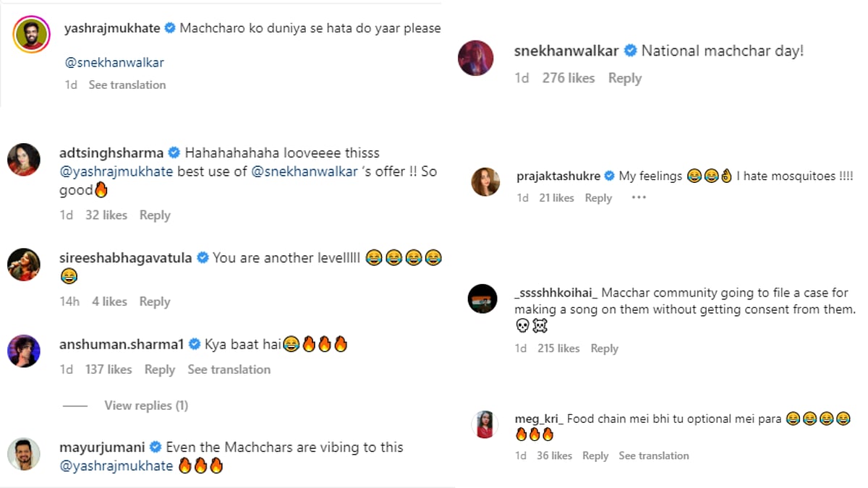Open @snekhanwalkar mention in caption
Viewport: 868px width, 488px height.
point(114,62)
